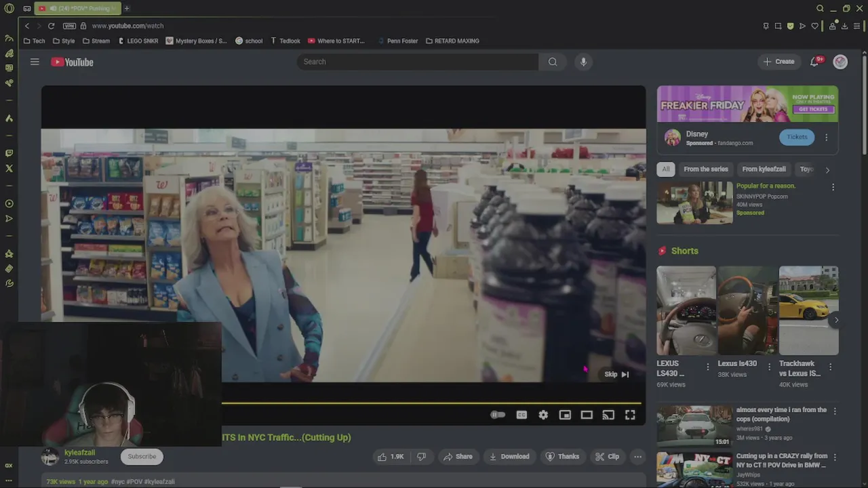Click the Download button
The image size is (868, 488).
(x=509, y=456)
